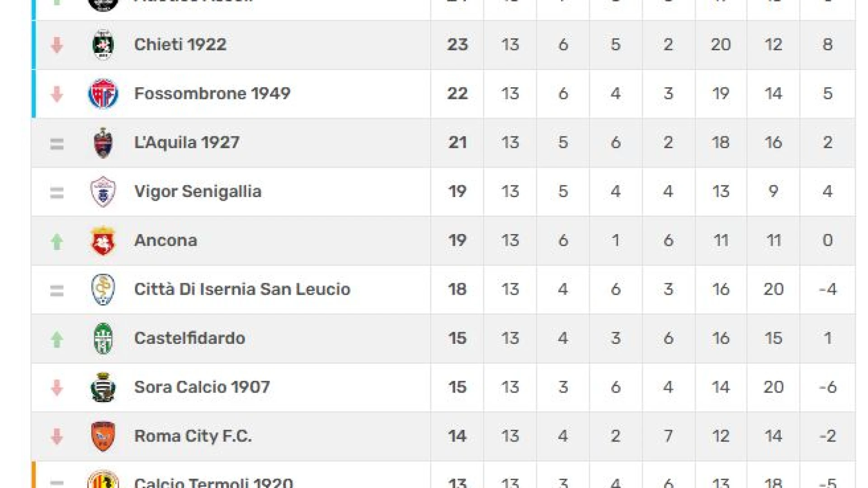Click the Vigor Senigallia shield crest
This screenshot has width=868, height=488.
click(103, 192)
